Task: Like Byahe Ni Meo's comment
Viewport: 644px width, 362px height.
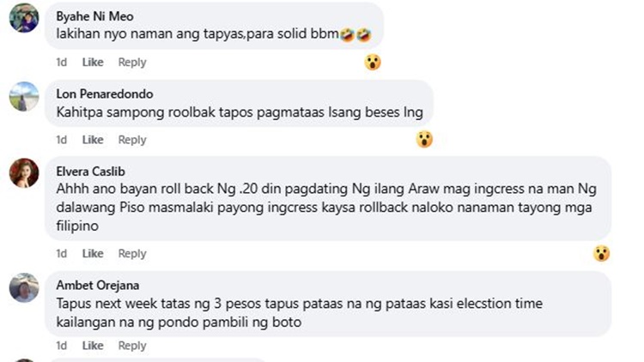Action: click(93, 63)
